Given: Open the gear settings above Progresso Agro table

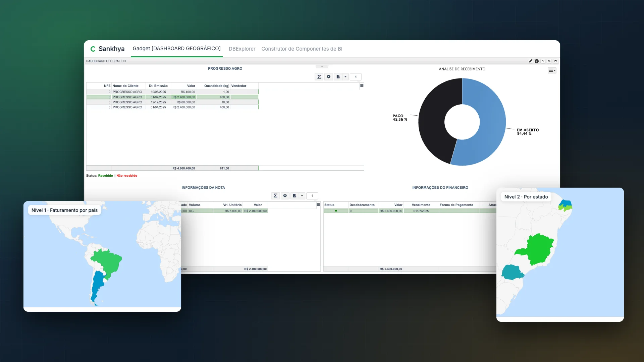Looking at the screenshot, I should pyautogui.click(x=329, y=77).
